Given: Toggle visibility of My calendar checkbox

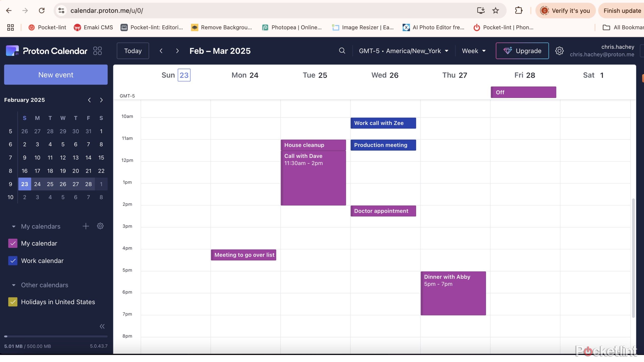Looking at the screenshot, I should (12, 244).
